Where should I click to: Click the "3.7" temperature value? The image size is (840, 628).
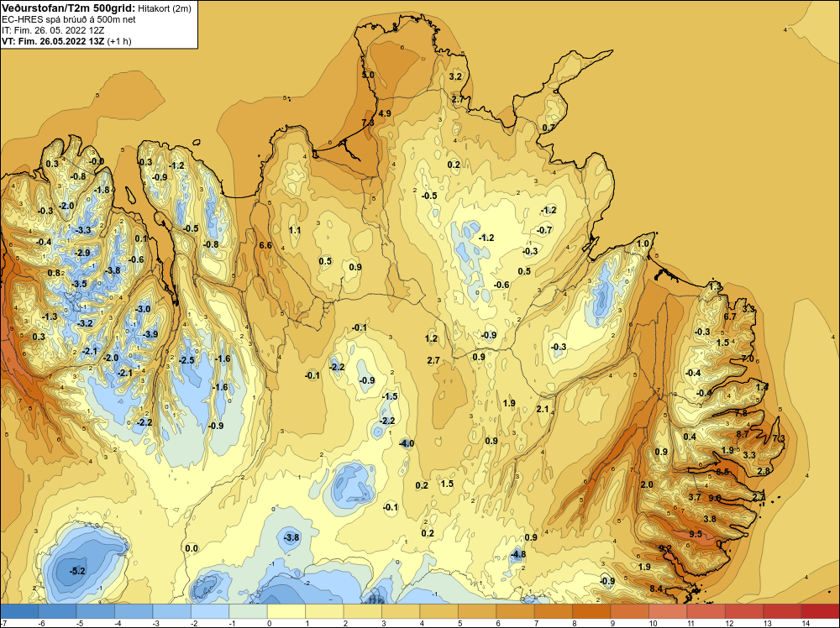[x=695, y=497]
